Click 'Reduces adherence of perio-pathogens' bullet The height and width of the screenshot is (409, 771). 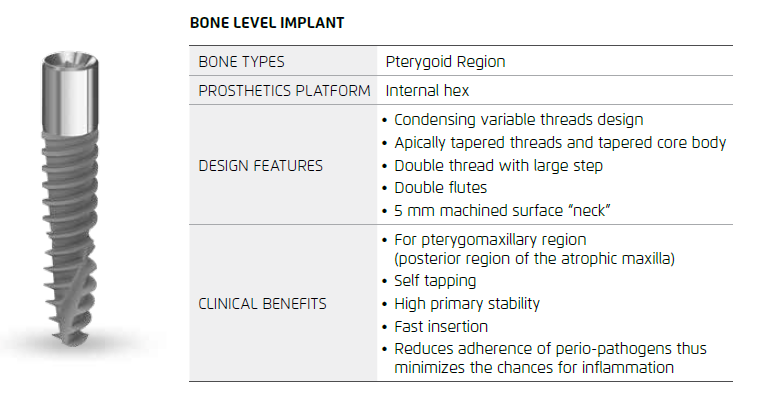(550, 349)
